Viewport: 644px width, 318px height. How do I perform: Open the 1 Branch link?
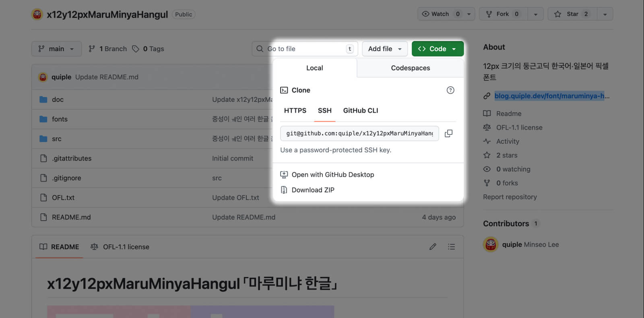[108, 49]
